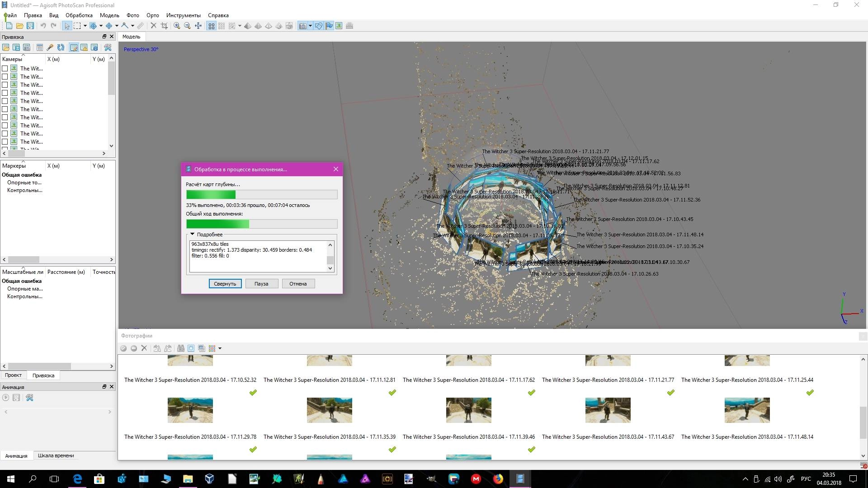Undo the last action in the main toolbar
Screen dimensions: 868x488
click(x=43, y=26)
